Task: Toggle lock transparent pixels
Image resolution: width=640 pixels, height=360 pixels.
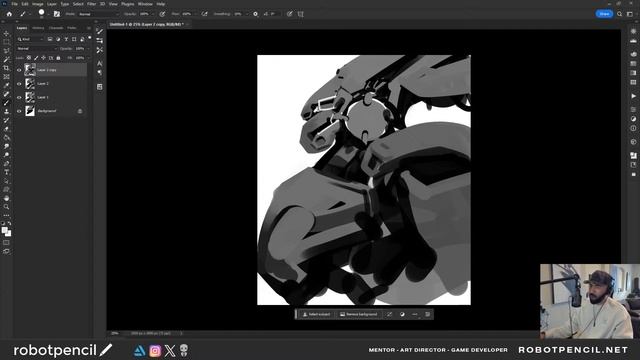Action: (29, 58)
